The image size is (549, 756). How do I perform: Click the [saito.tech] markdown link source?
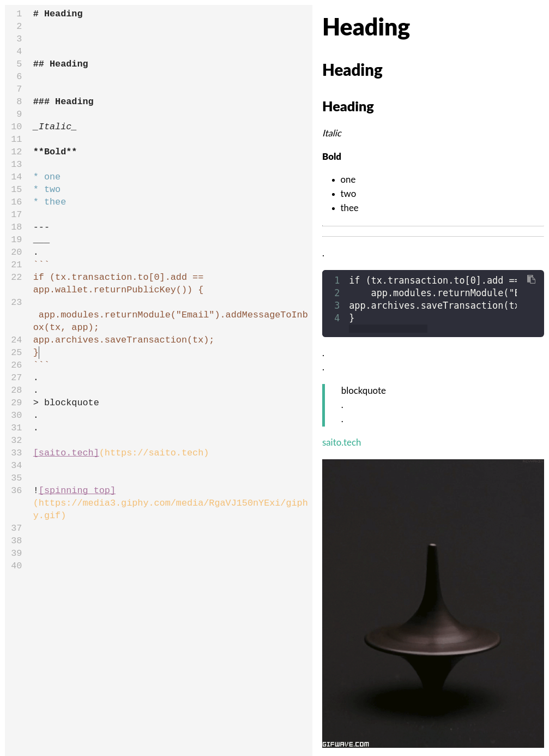pos(66,453)
